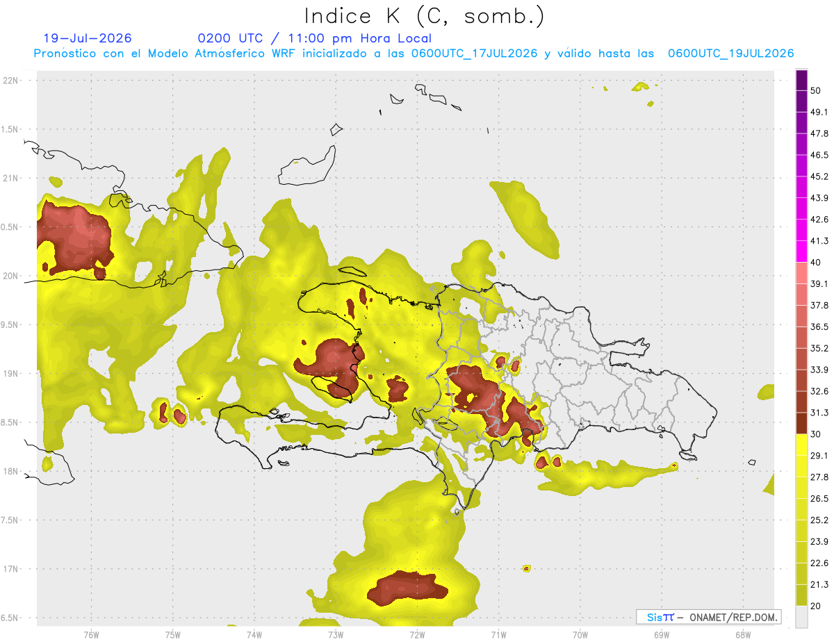The height and width of the screenshot is (644, 834).
Task: Pick the olive swatch between 20 and 21.3
Action: coord(801,595)
